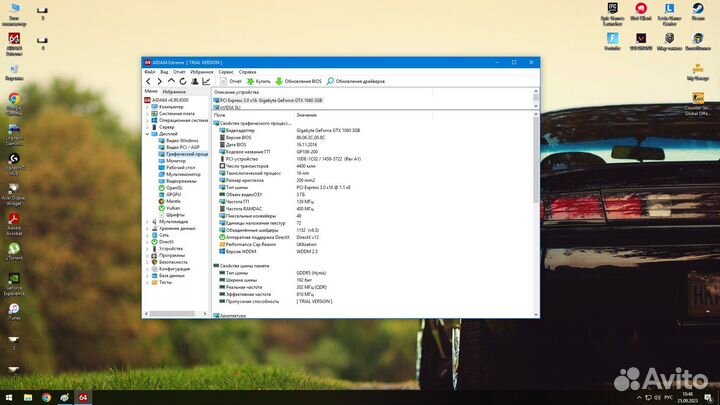The height and width of the screenshot is (405, 720).
Task: Click Обновления драйверов toolbar button
Action: 356,81
